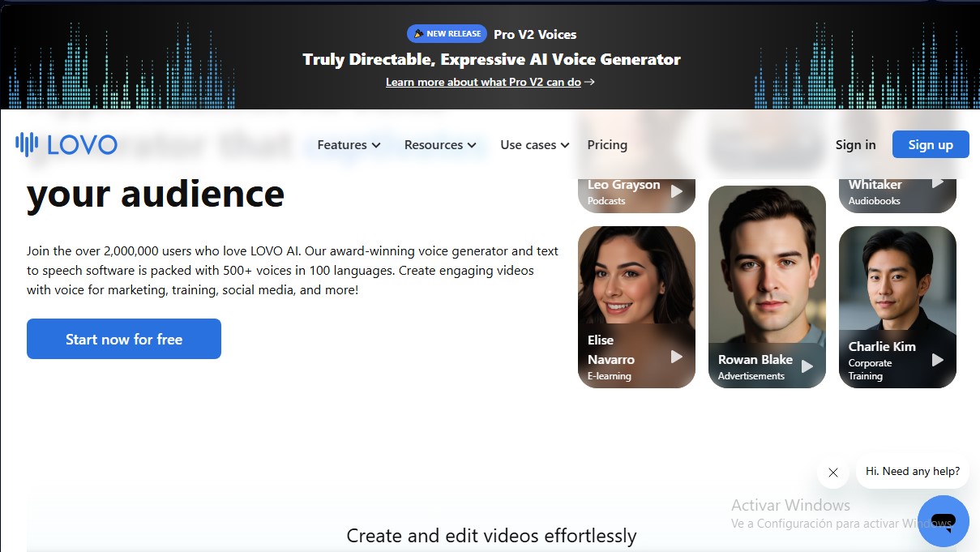Click Start now for free button
The width and height of the screenshot is (980, 552).
(x=124, y=339)
